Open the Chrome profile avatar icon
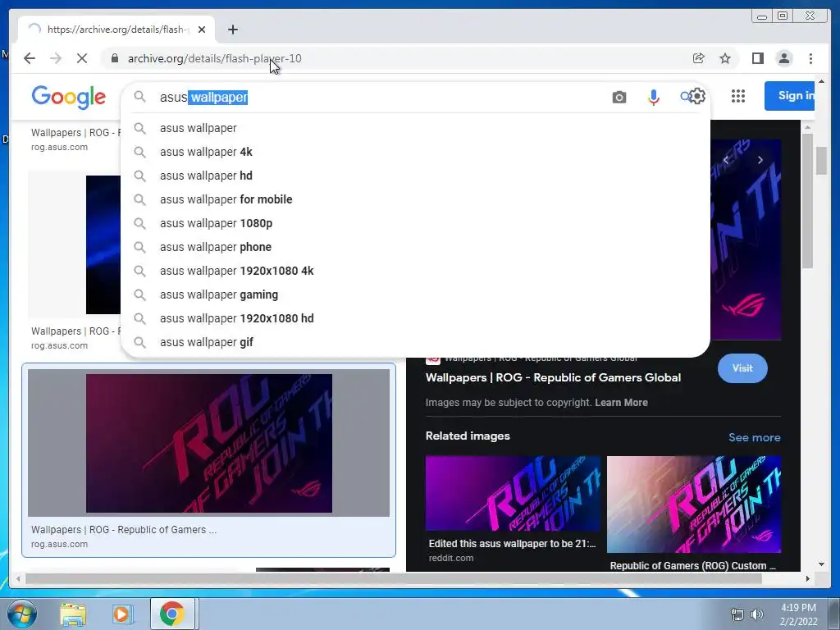The image size is (840, 630). (784, 58)
